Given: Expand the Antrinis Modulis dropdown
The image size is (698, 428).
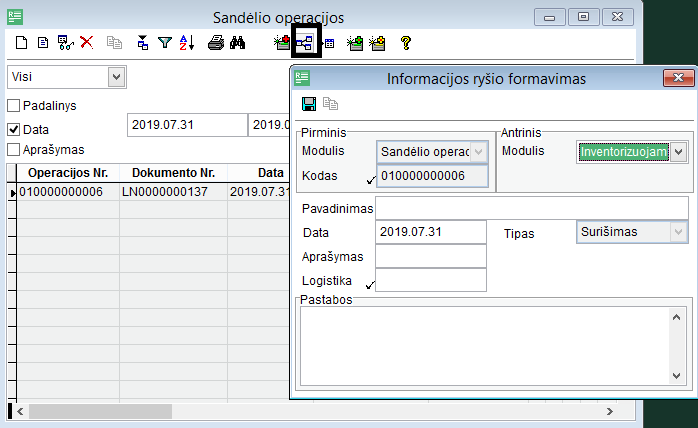Looking at the screenshot, I should click(679, 152).
